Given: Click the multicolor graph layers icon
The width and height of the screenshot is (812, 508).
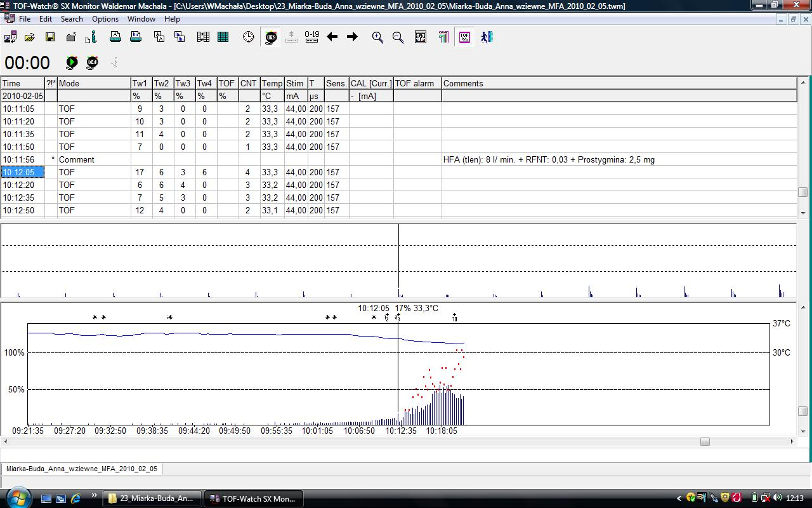Looking at the screenshot, I should [x=443, y=37].
